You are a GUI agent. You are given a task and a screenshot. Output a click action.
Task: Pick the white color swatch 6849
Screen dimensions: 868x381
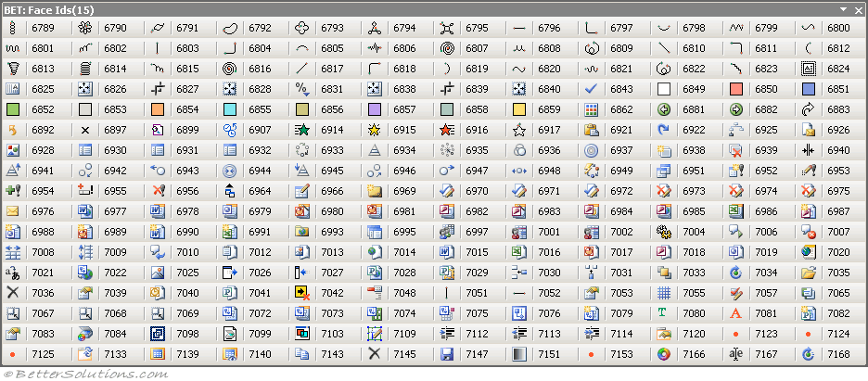coord(664,88)
